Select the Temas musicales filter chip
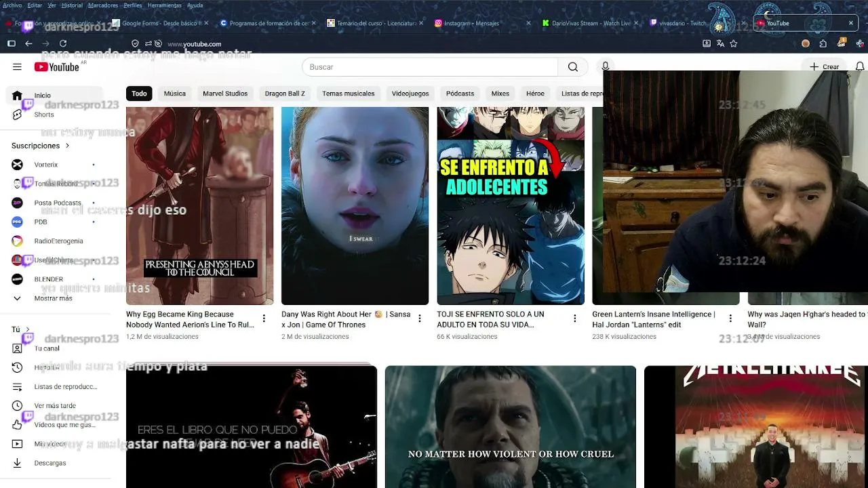This screenshot has height=488, width=868. pos(349,94)
